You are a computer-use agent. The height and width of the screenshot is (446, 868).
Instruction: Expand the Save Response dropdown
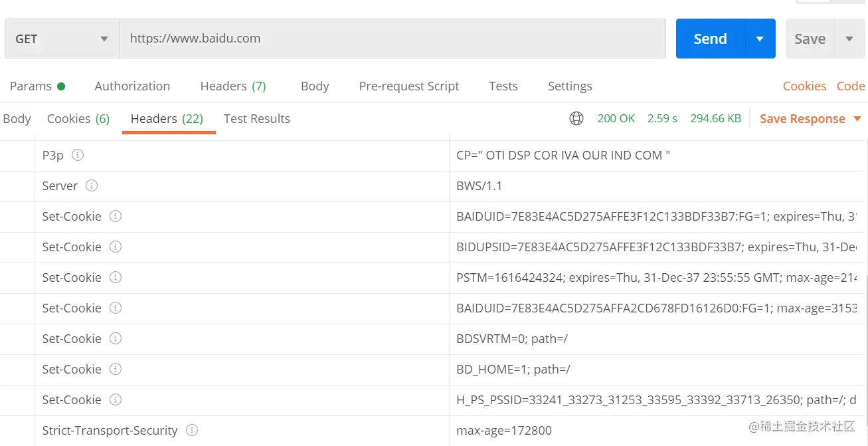coord(857,119)
